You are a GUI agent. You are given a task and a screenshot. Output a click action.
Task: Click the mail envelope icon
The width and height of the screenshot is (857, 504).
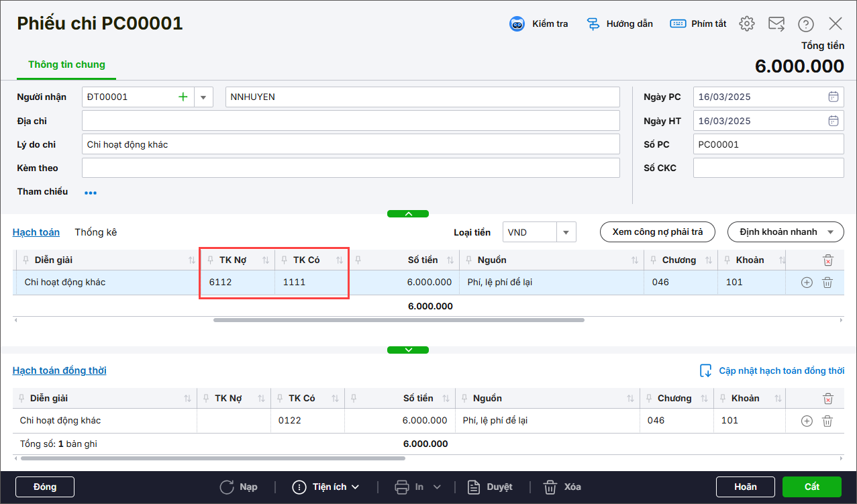[x=776, y=24]
